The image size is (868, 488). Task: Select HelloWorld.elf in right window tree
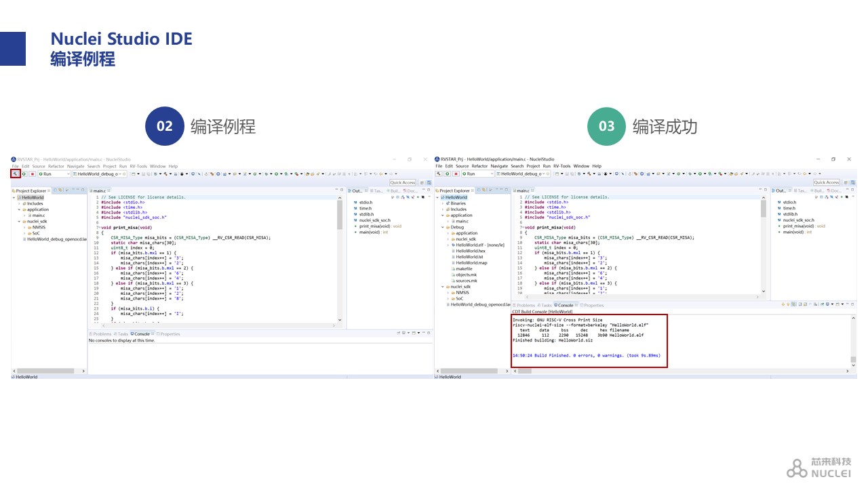479,245
